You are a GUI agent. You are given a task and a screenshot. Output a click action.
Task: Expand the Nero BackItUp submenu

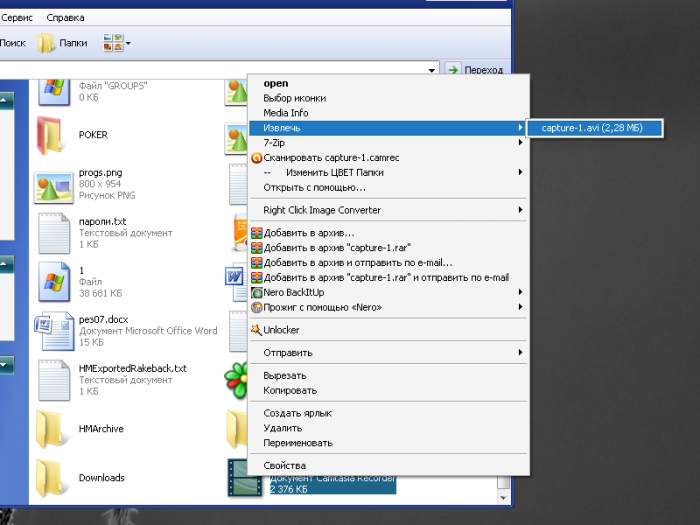[388, 293]
